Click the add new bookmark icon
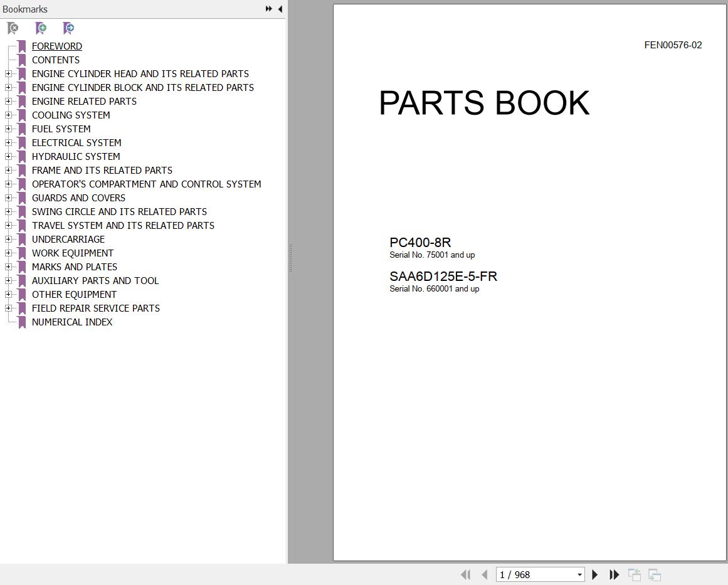 pyautogui.click(x=41, y=28)
